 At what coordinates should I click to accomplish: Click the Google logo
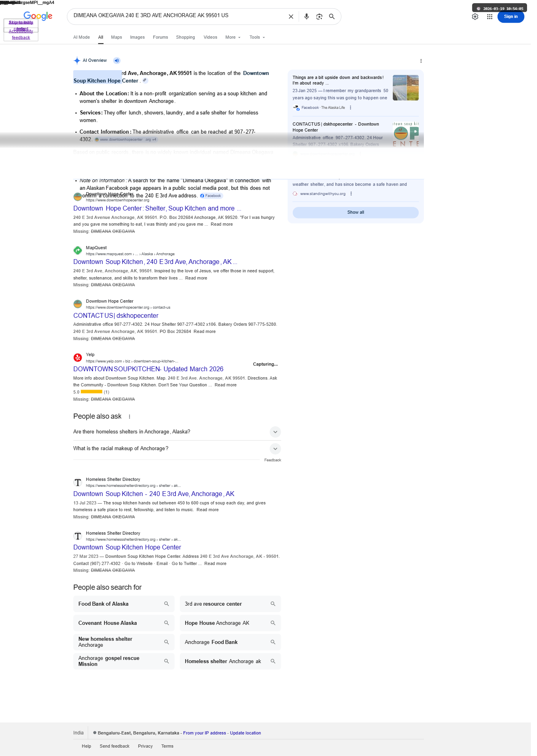pos(38,16)
